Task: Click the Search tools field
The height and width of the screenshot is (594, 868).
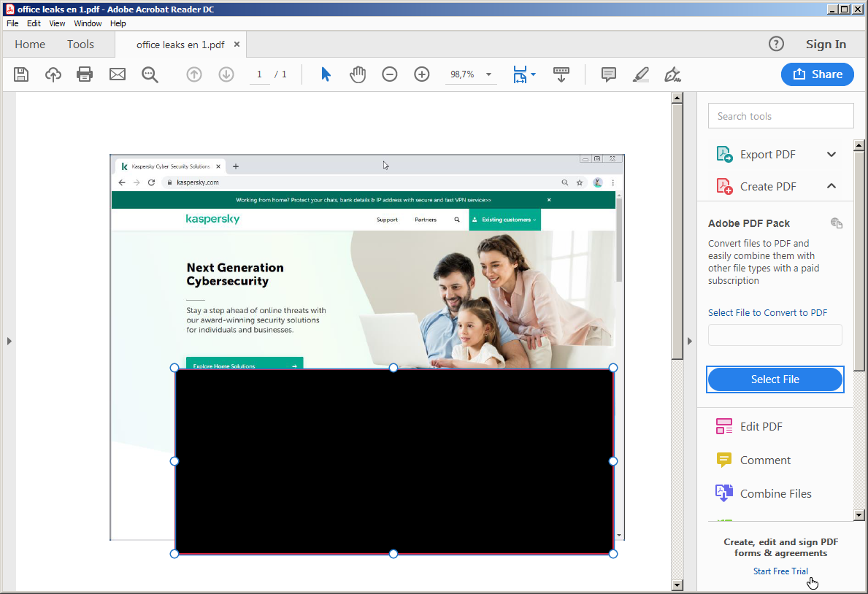Action: [780, 116]
